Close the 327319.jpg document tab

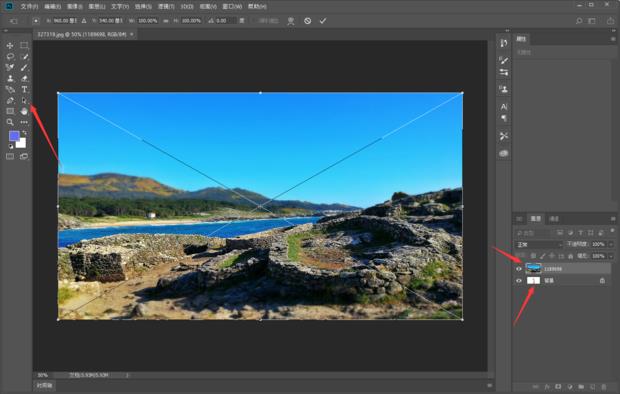[x=132, y=34]
